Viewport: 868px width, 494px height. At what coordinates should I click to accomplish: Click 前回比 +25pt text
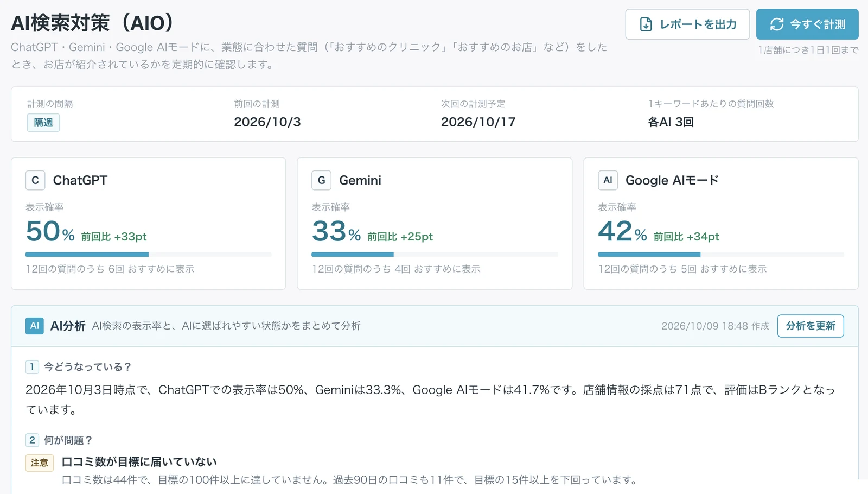[x=400, y=237]
